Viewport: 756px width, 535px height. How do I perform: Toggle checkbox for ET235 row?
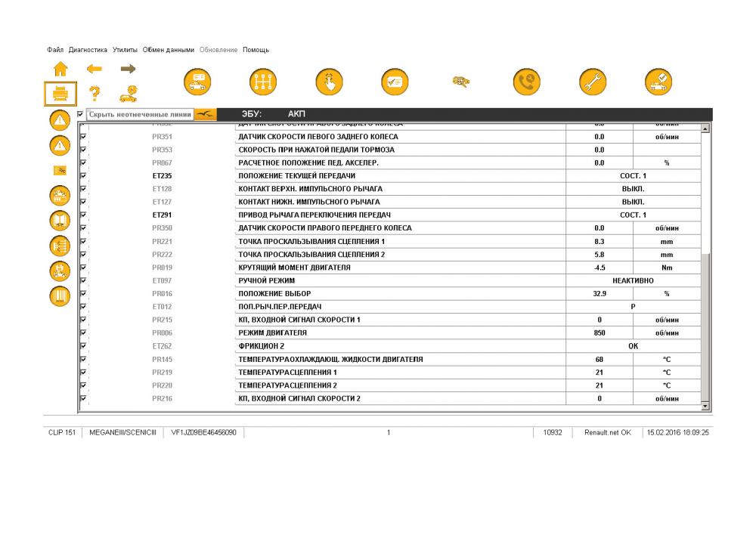click(83, 176)
